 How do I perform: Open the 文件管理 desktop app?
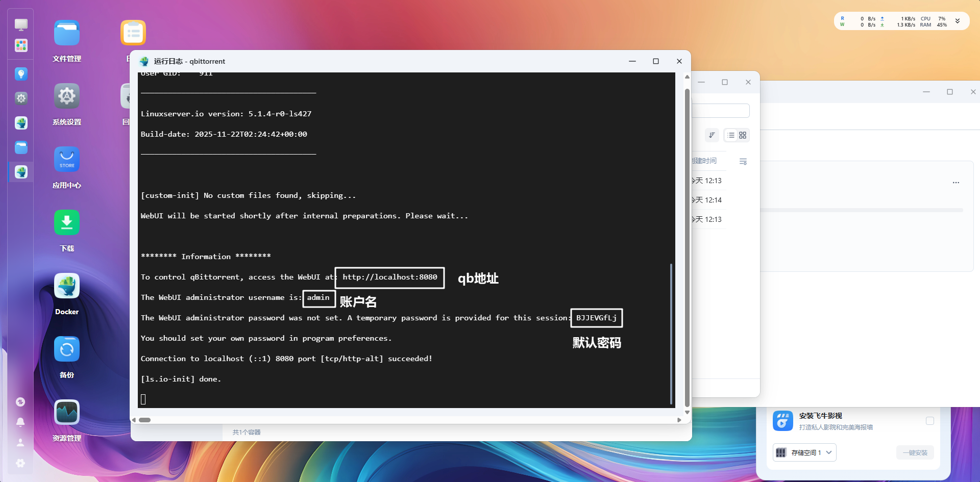[67, 34]
